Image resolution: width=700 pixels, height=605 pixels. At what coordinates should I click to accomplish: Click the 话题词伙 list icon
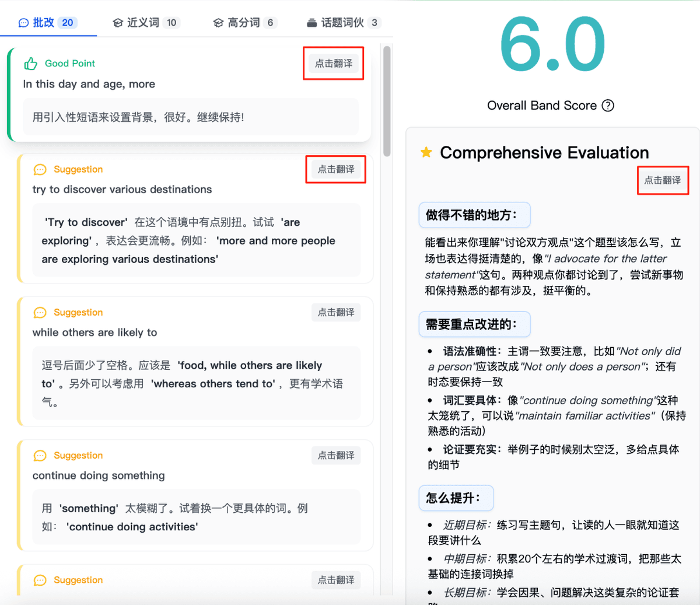click(x=313, y=22)
